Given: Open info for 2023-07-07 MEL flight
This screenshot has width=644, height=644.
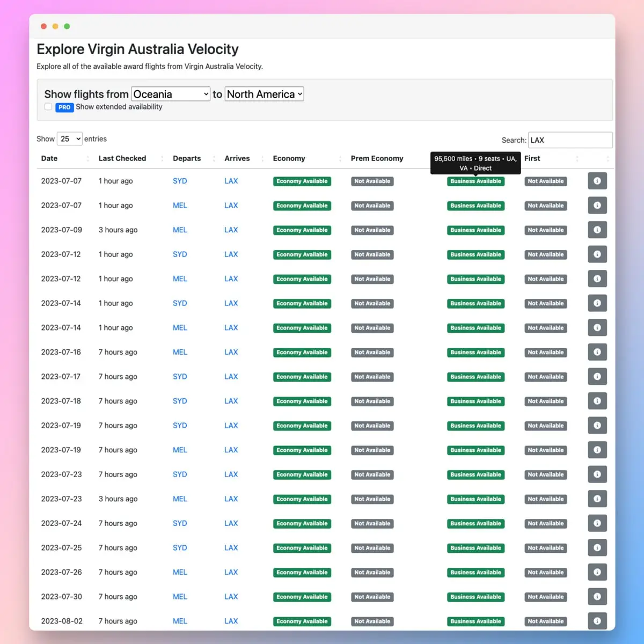Looking at the screenshot, I should point(597,206).
